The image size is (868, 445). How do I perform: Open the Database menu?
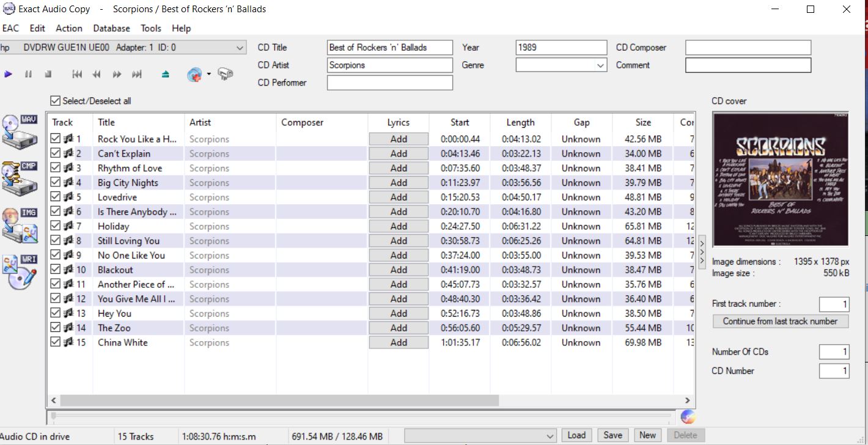[111, 28]
